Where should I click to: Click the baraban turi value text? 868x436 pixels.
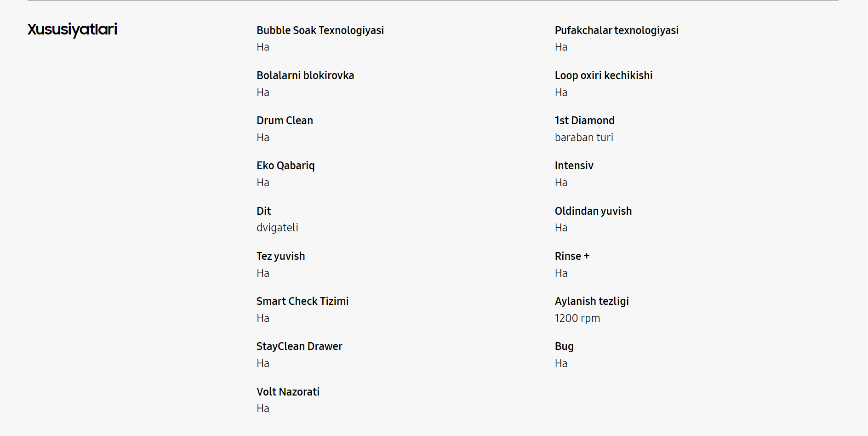coord(584,138)
